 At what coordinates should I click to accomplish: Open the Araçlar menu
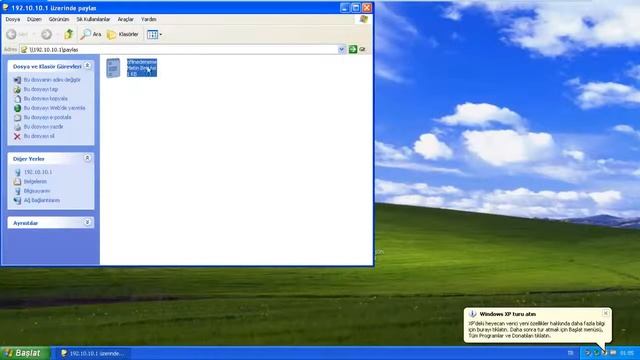pos(126,19)
